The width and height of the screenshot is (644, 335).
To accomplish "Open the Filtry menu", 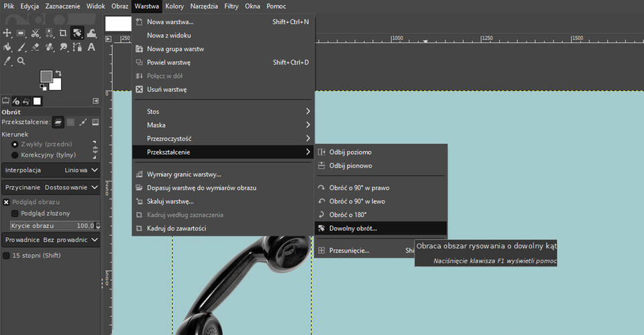I will [x=231, y=6].
